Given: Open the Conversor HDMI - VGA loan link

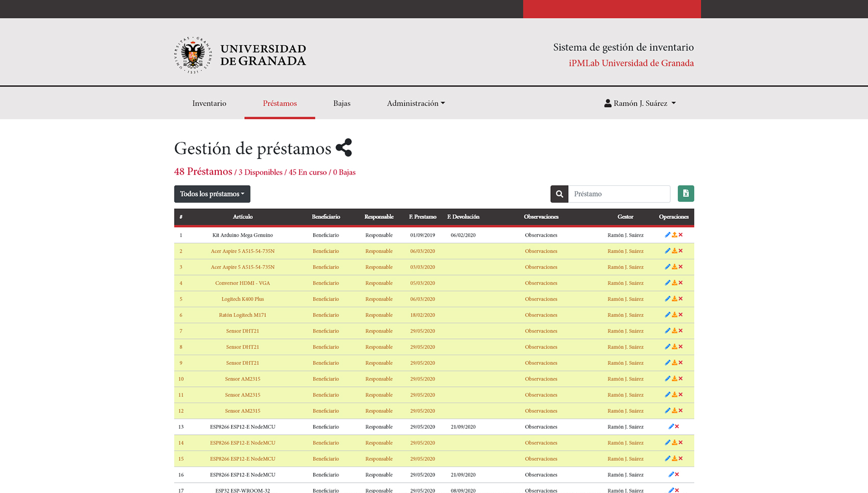Looking at the screenshot, I should point(242,283).
